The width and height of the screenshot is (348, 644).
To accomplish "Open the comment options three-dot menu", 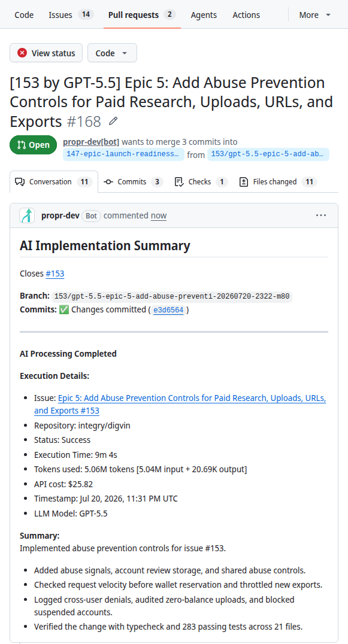I will [321, 215].
